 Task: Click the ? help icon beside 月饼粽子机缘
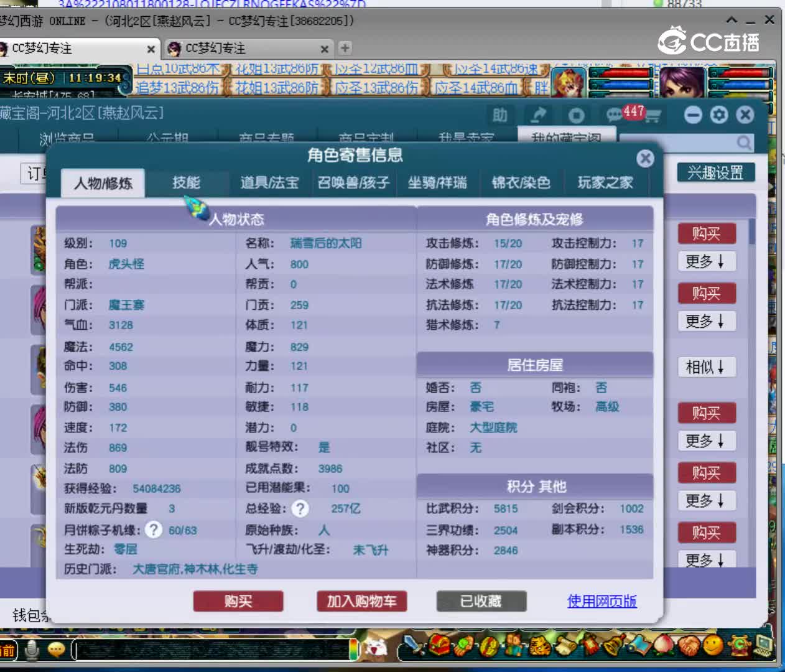153,530
